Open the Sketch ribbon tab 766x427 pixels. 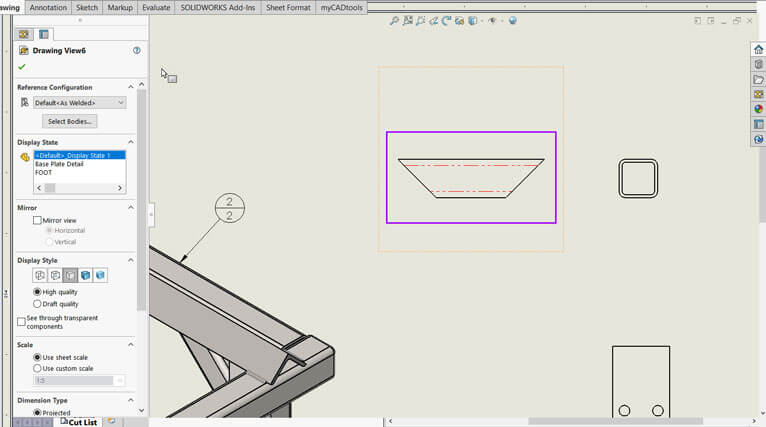coord(87,7)
